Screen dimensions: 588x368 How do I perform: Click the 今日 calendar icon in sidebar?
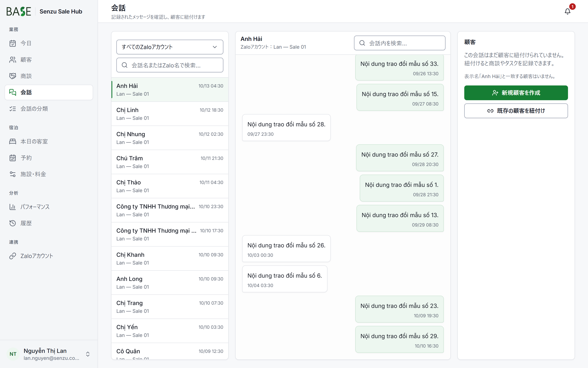13,43
